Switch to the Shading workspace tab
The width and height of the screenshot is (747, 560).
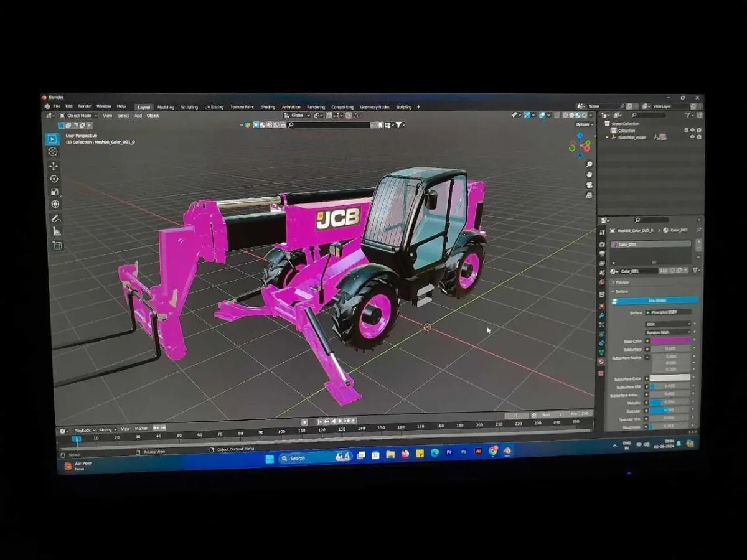click(x=268, y=107)
